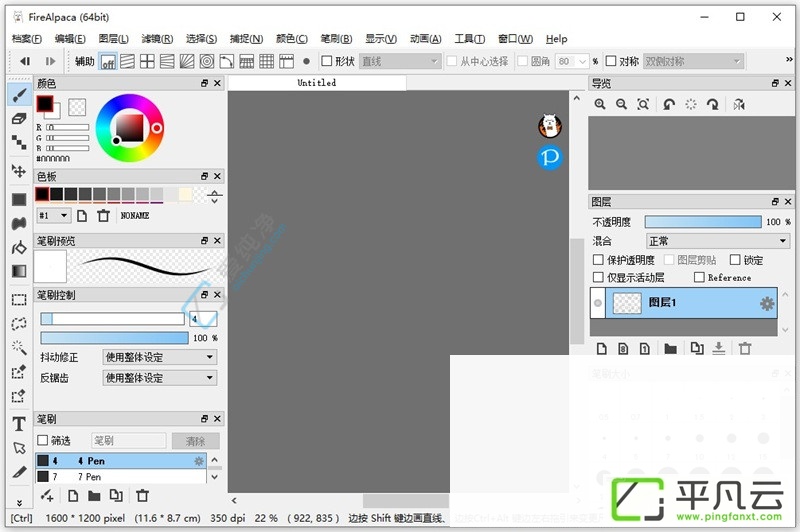Select the 7 Pen brush

point(121,476)
